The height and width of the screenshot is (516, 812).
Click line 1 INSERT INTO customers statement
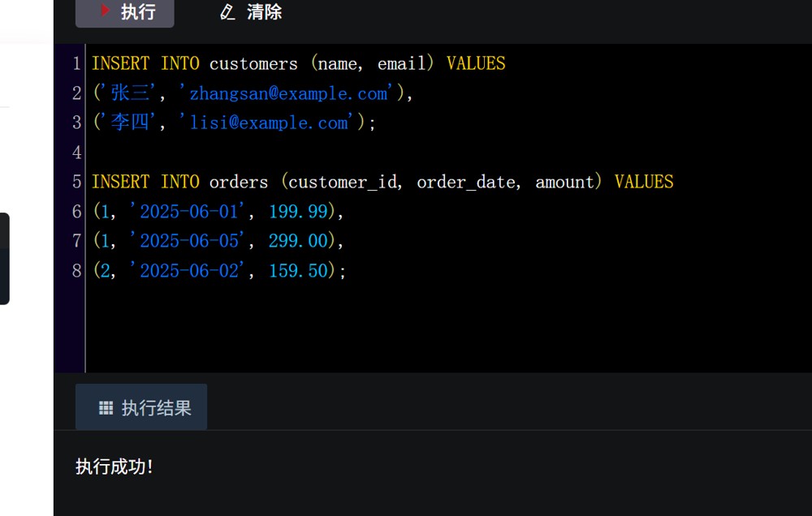[x=298, y=63]
